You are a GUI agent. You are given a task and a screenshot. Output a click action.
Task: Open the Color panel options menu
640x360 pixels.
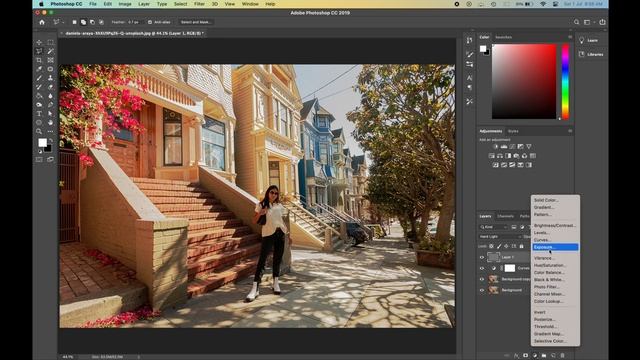coord(570,37)
